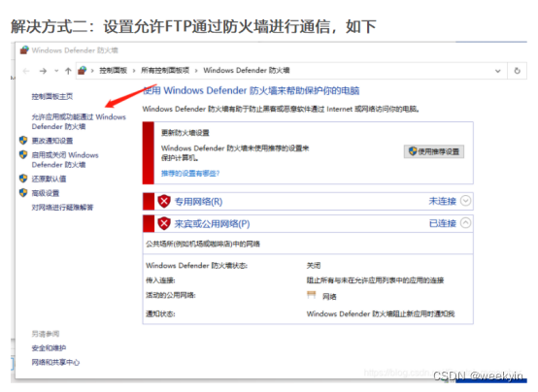Click the address bar firewall icon
The width and height of the screenshot is (538, 392).
pos(82,71)
